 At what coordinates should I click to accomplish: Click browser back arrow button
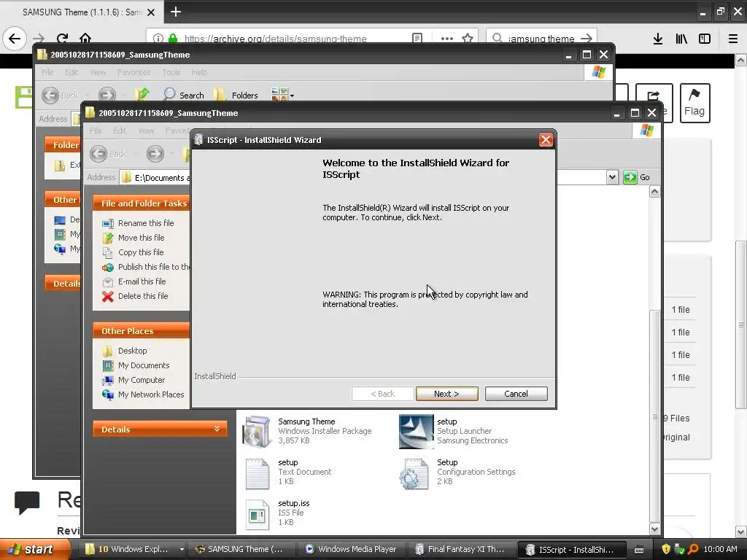15,39
